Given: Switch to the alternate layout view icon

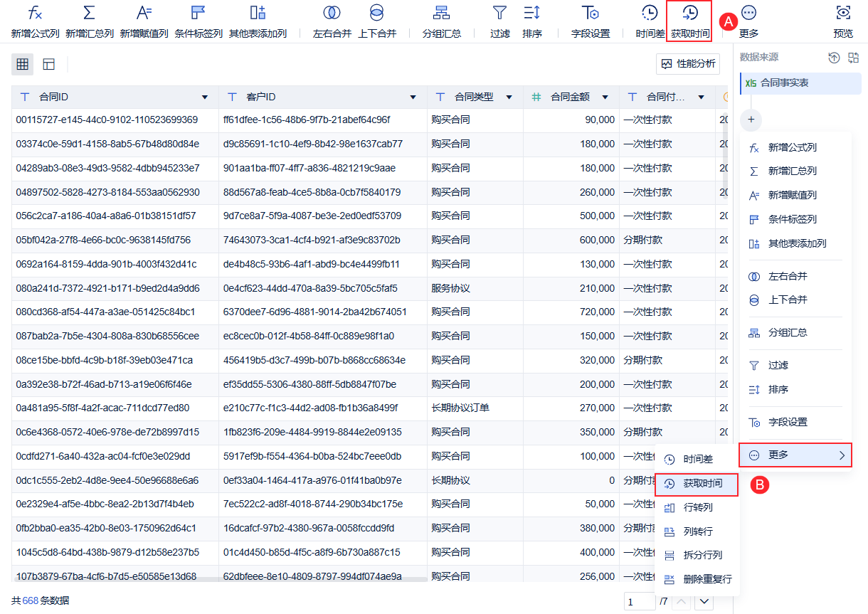Looking at the screenshot, I should [x=49, y=64].
